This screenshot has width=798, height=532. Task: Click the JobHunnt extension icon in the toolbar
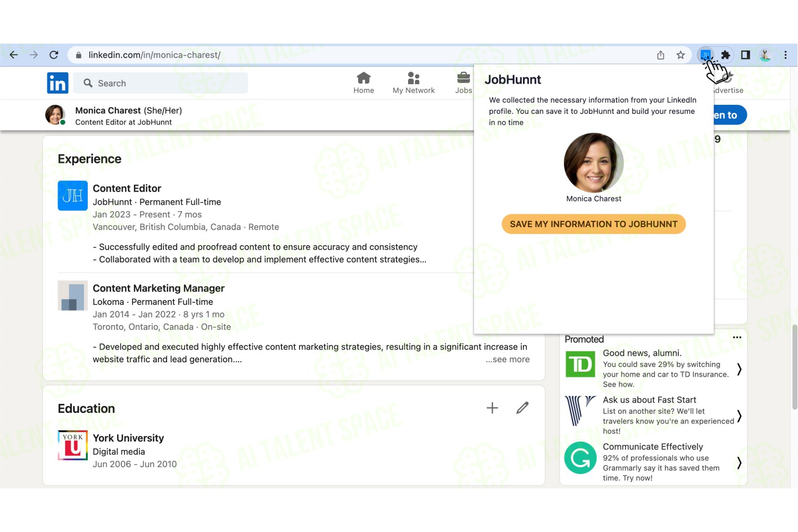coord(705,55)
